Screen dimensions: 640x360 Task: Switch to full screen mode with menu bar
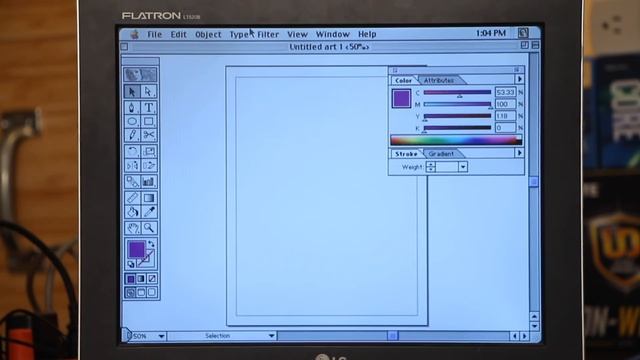pos(141,292)
